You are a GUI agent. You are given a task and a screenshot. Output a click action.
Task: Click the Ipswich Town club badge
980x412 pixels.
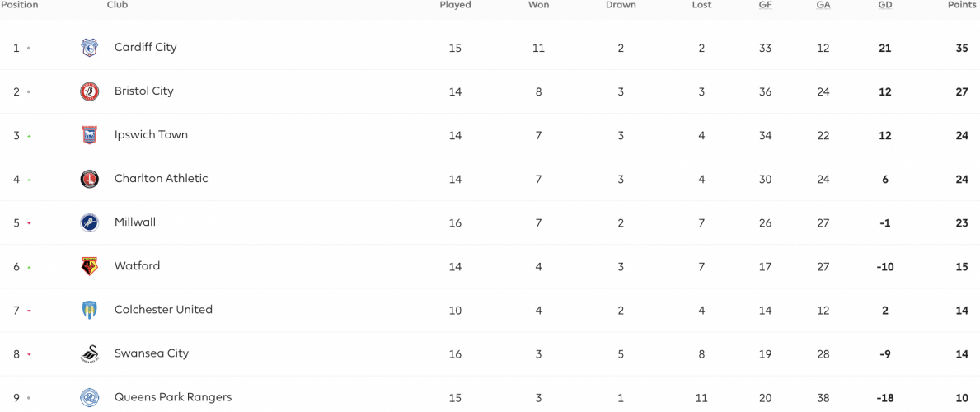pos(89,135)
